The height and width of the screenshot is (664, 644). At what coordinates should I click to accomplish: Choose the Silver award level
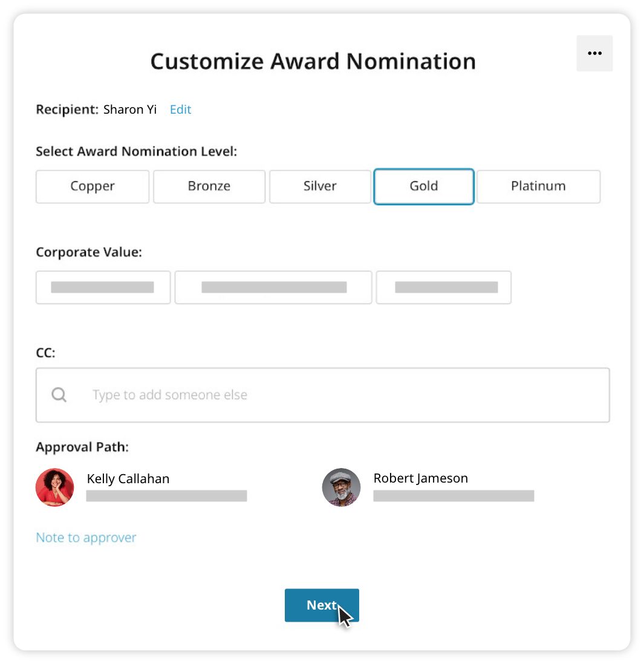(x=320, y=186)
